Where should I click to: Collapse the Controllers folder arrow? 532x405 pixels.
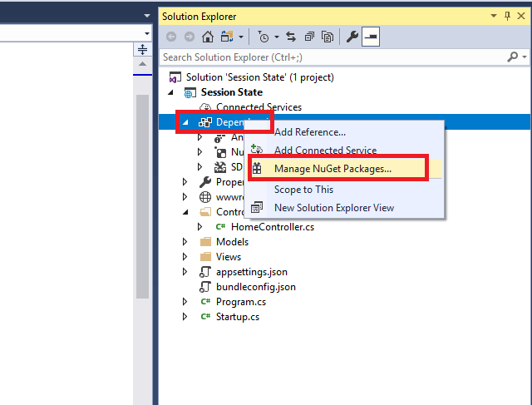click(185, 212)
